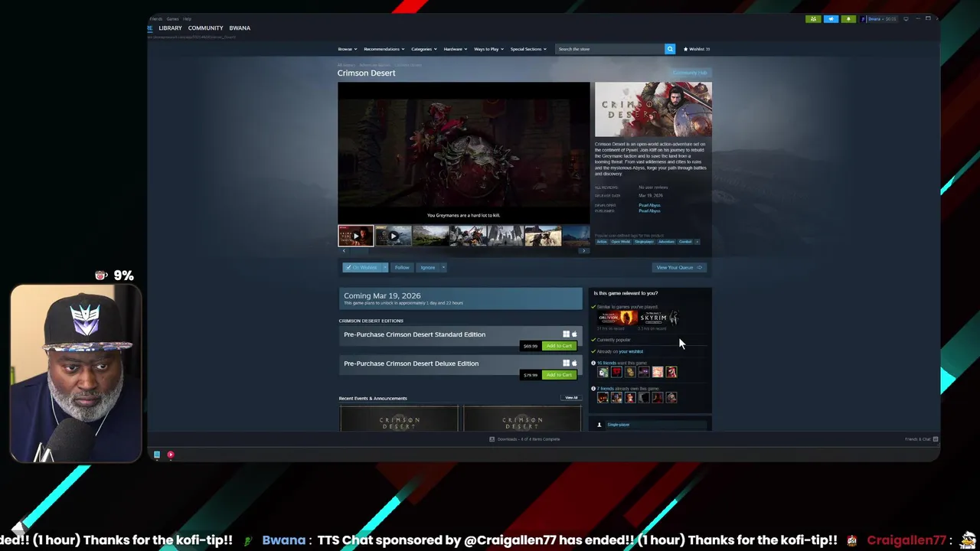
Task: Click the blue announcements megaphone icon
Action: click(831, 18)
